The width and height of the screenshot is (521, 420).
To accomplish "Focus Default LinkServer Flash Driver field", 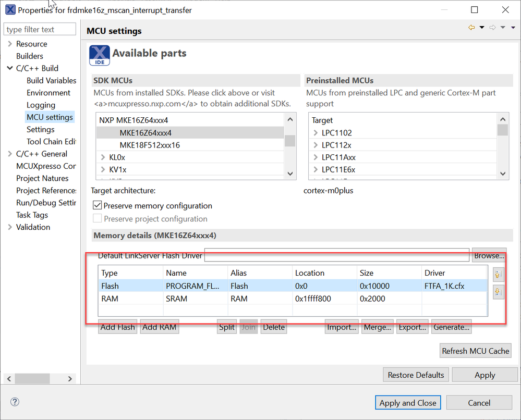I will coord(336,255).
